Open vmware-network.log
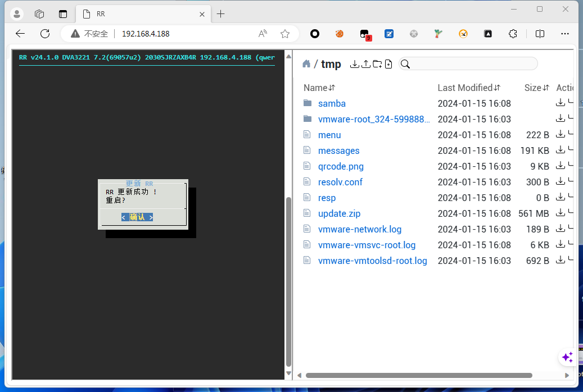The width and height of the screenshot is (583, 392). tap(360, 229)
